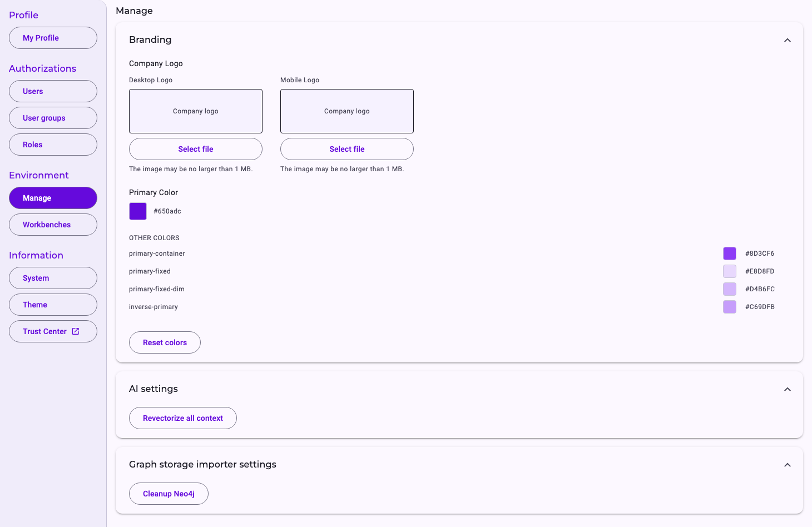This screenshot has width=812, height=527.
Task: Collapse the Branding section
Action: 788,40
